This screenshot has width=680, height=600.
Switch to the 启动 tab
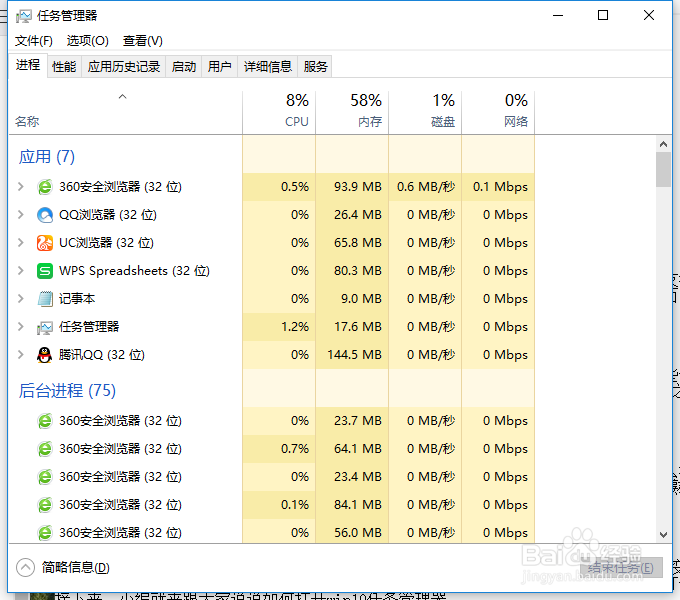[x=184, y=67]
